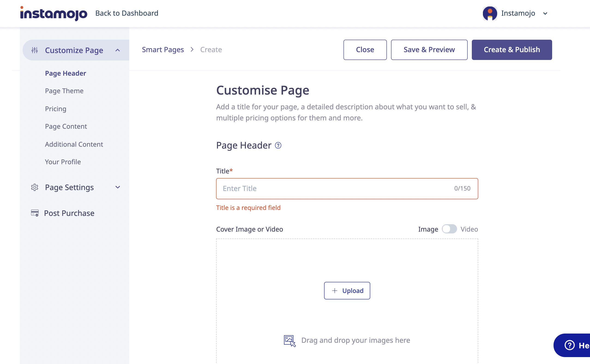Click the drag-and-drop image icon
This screenshot has width=590, height=364.
(x=289, y=340)
